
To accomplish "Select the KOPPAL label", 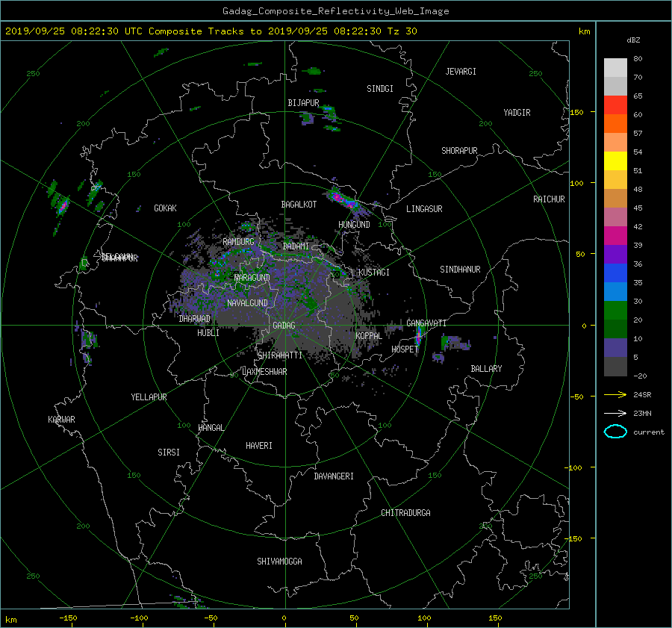I will click(369, 336).
